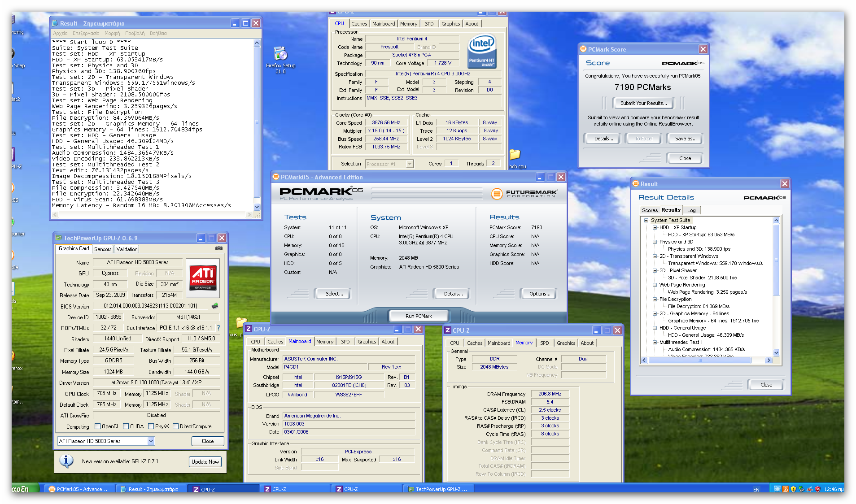Switch to Sensors tab in GPU-Z
The height and width of the screenshot is (504, 856).
[103, 249]
